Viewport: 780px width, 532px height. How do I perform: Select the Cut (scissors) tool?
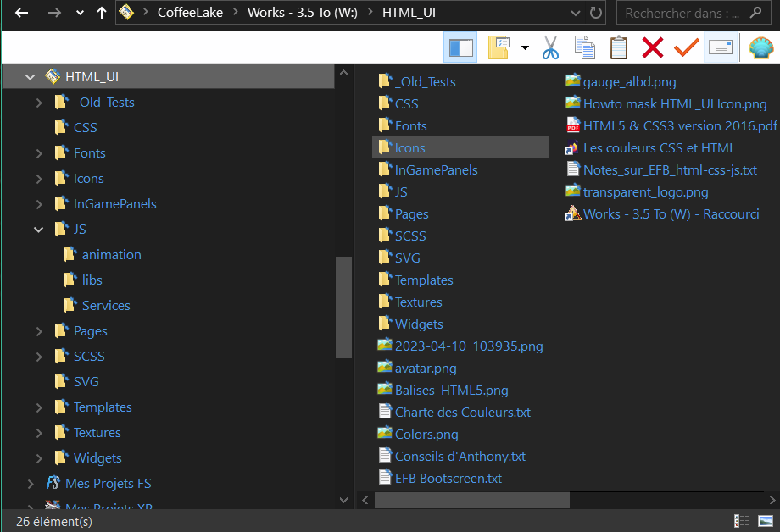pyautogui.click(x=549, y=47)
